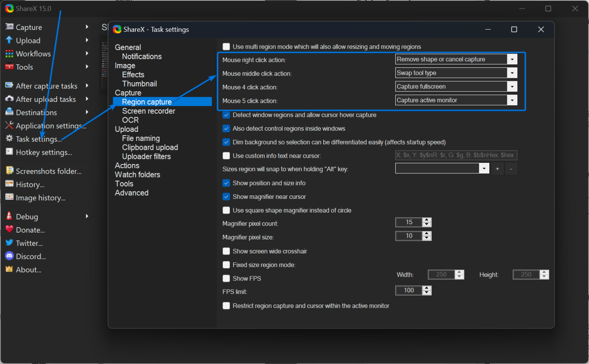Click the Image history icon
The width and height of the screenshot is (589, 364).
coord(9,198)
